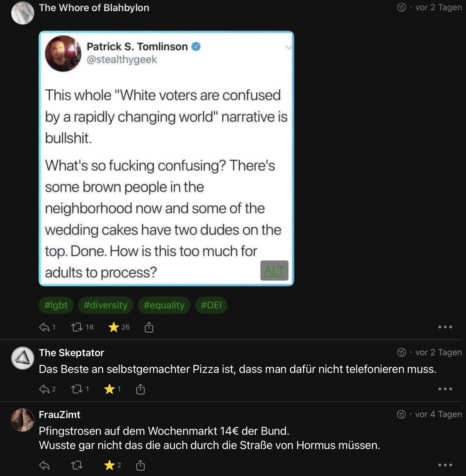Open more options for The Skeptator's post
Viewport: 466px width, 476px height.
point(445,389)
